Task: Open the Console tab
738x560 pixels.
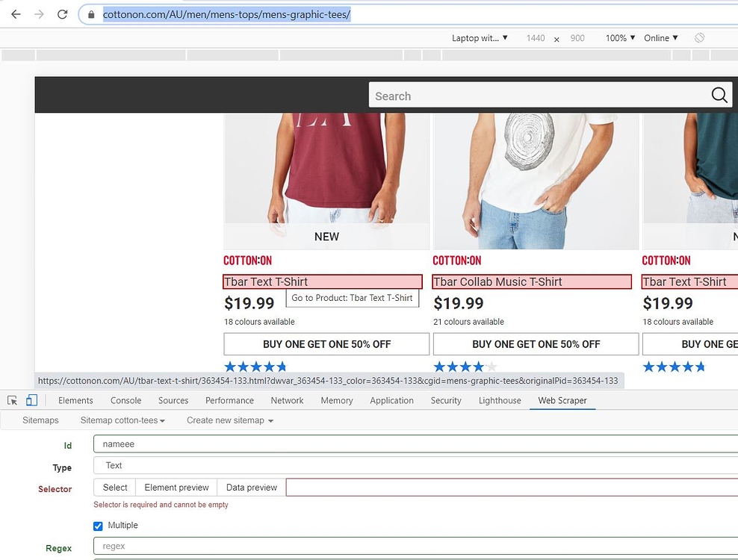Action: tap(125, 400)
